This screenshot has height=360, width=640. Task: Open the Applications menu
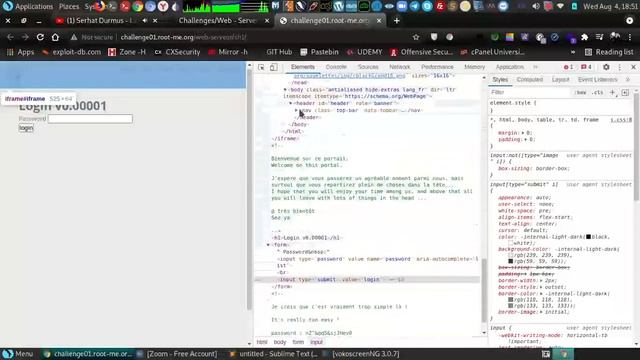pos(34,6)
